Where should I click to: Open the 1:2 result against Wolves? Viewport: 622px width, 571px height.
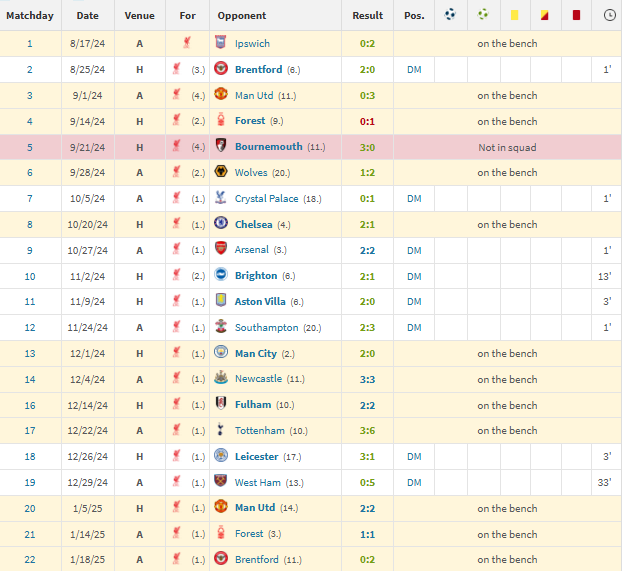(367, 173)
